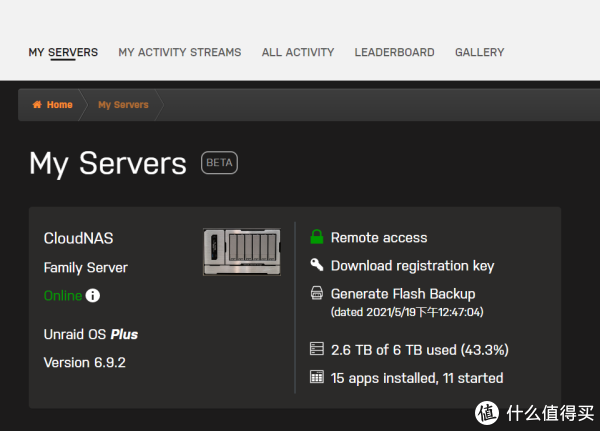The height and width of the screenshot is (431, 600).
Task: Open the My Servers tab
Action: (63, 52)
